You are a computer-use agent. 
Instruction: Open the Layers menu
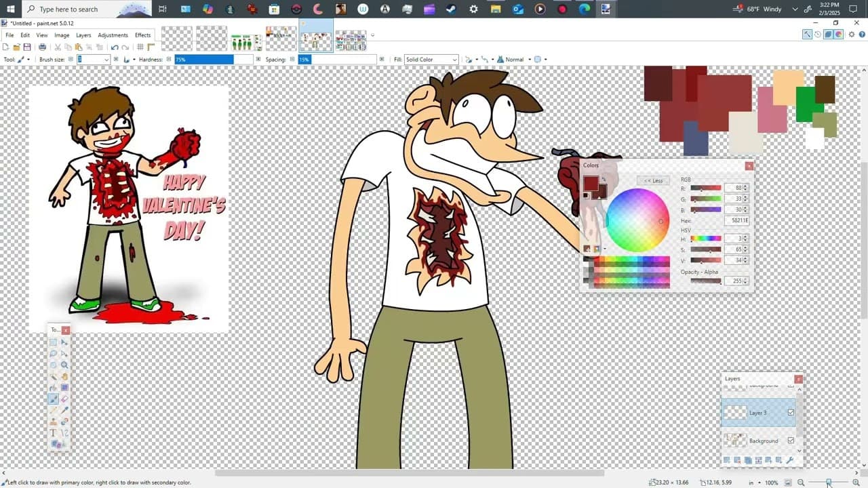coord(83,35)
